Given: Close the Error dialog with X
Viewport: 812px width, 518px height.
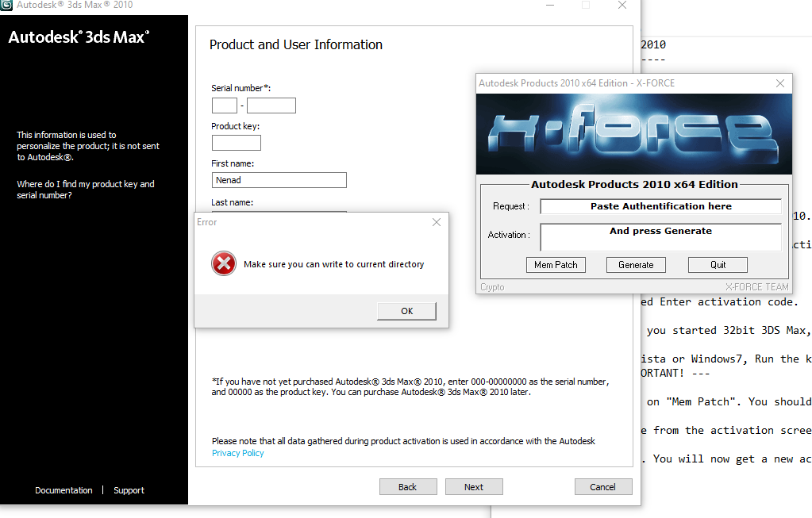Looking at the screenshot, I should point(437,222).
